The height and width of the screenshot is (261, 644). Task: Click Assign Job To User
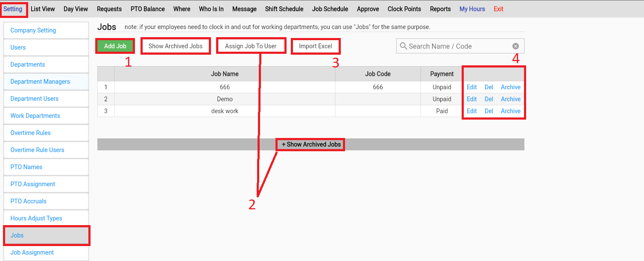pos(251,46)
